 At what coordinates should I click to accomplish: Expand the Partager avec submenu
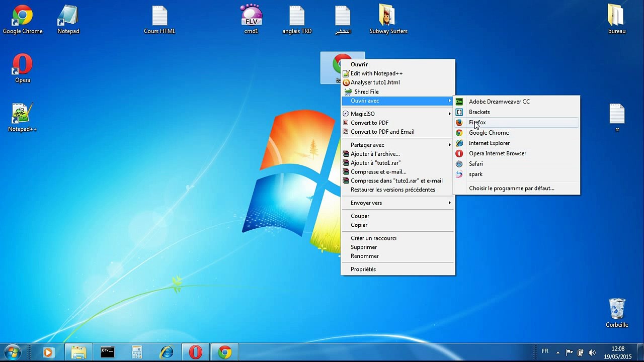click(x=397, y=145)
